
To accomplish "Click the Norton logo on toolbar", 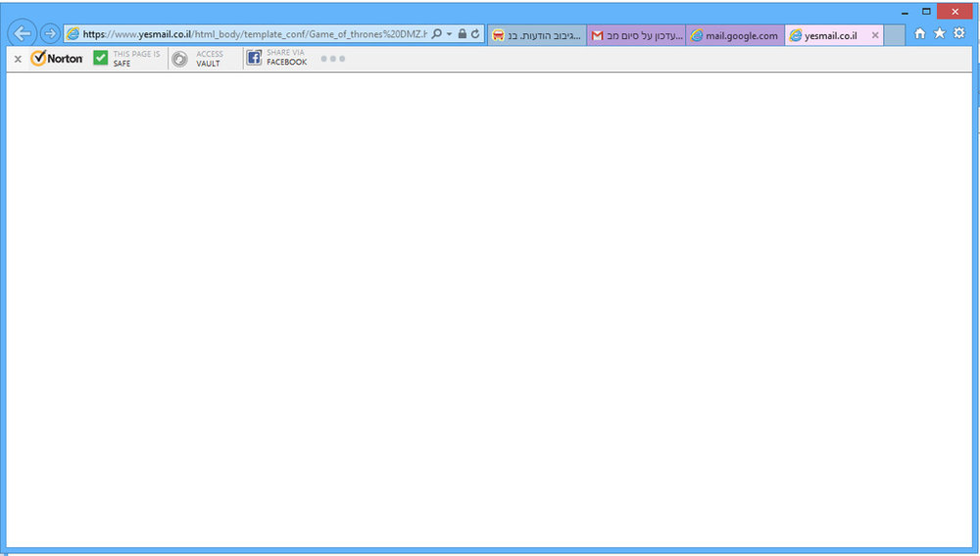I will pyautogui.click(x=57, y=58).
